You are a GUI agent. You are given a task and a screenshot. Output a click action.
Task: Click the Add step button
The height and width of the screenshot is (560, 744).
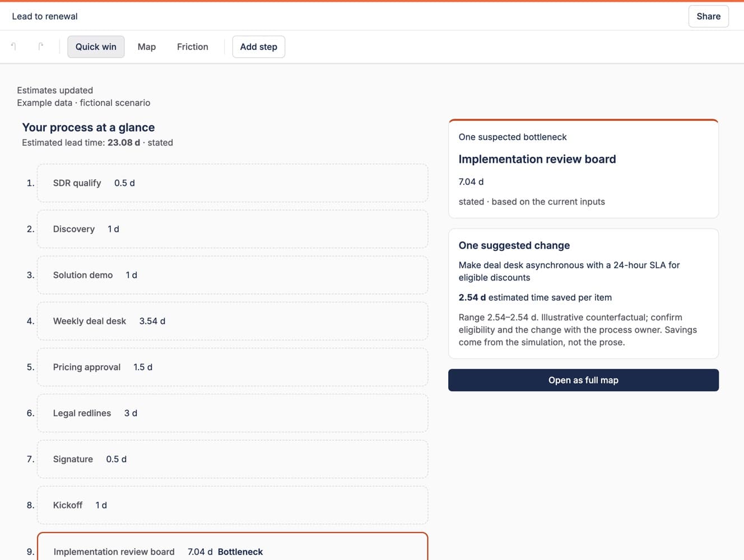[259, 47]
